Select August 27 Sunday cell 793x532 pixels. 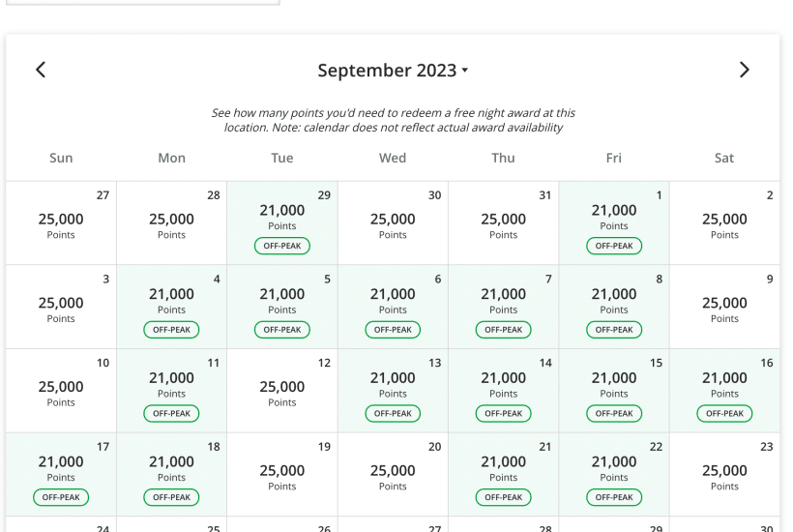coord(61,222)
